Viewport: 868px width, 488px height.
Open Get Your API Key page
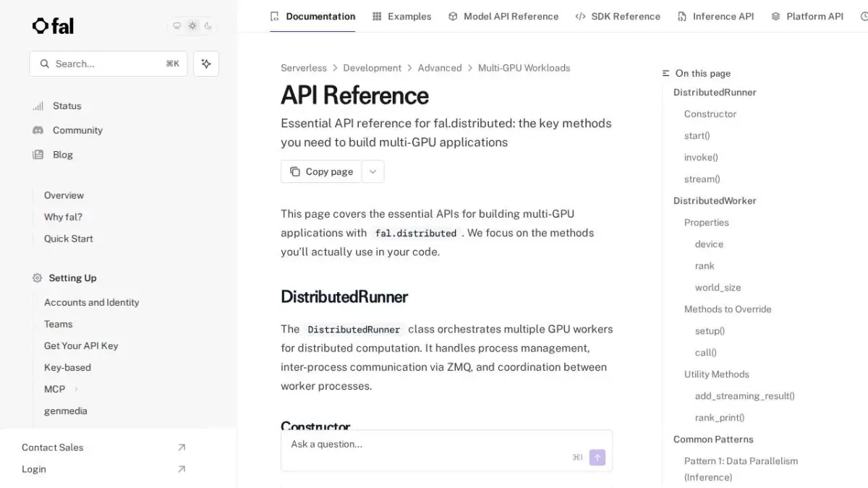pyautogui.click(x=81, y=346)
